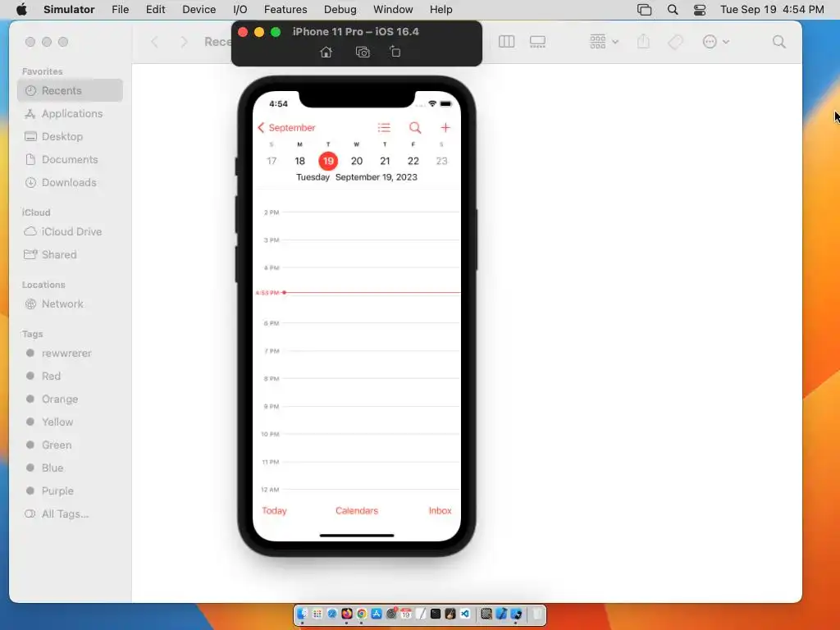Select Wednesday 20 in week strip
The image size is (840, 630).
(x=356, y=161)
